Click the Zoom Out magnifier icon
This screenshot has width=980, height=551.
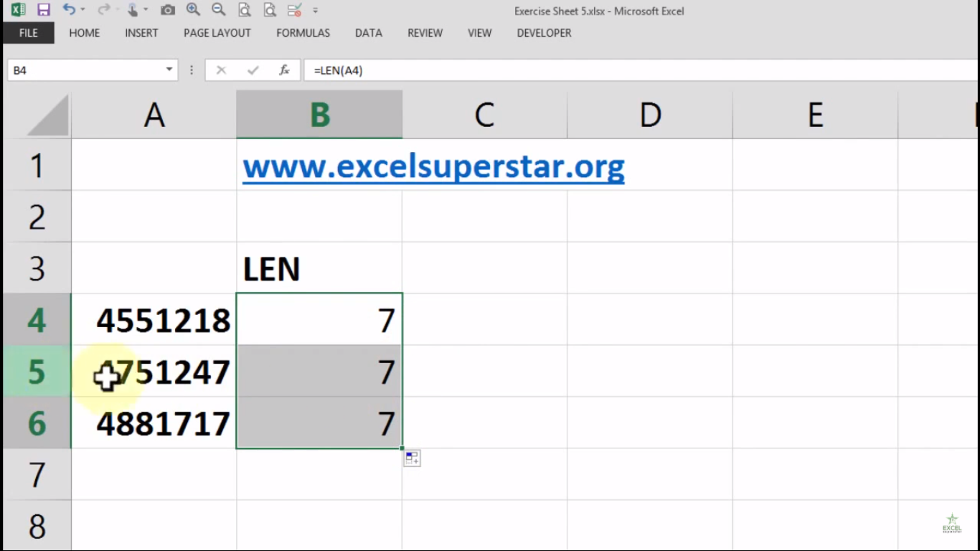click(x=219, y=10)
